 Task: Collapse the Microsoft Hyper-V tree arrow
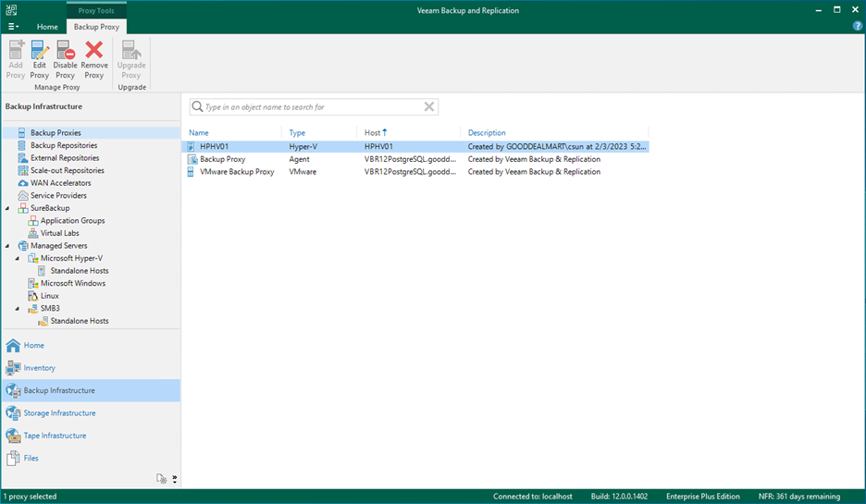pyautogui.click(x=18, y=258)
